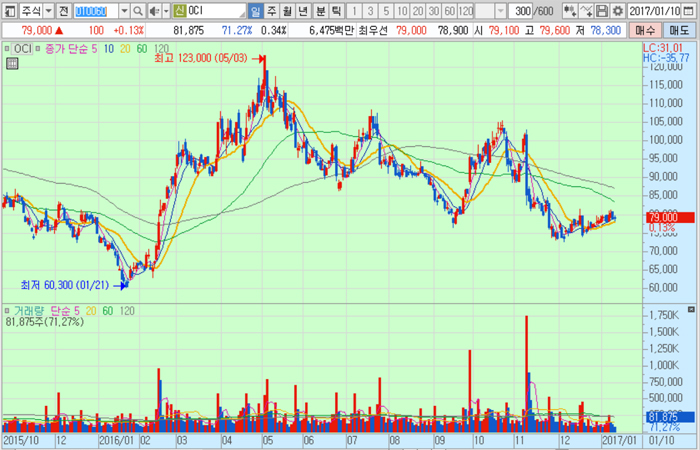Select the daily (일) period toggle
This screenshot has height=450, width=700.
pyautogui.click(x=256, y=10)
